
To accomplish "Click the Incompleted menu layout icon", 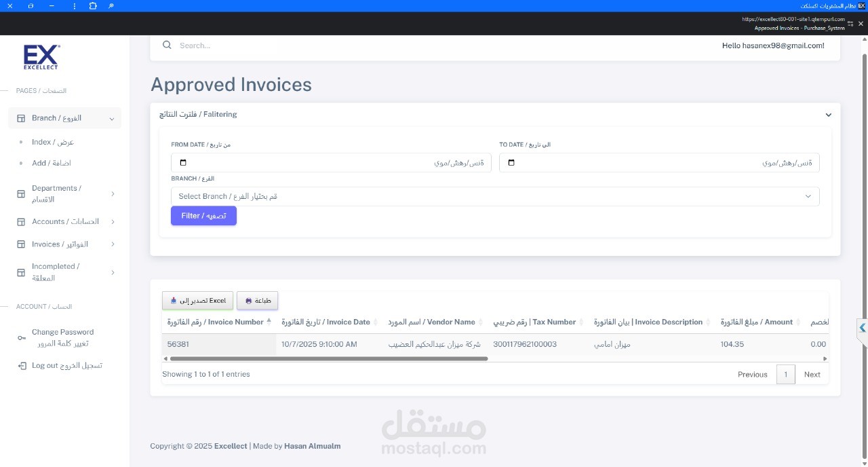I will coord(21,272).
